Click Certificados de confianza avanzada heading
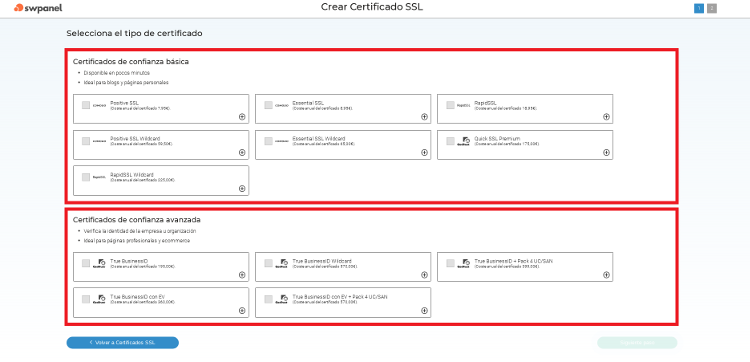This screenshot has width=750, height=362. (x=137, y=220)
